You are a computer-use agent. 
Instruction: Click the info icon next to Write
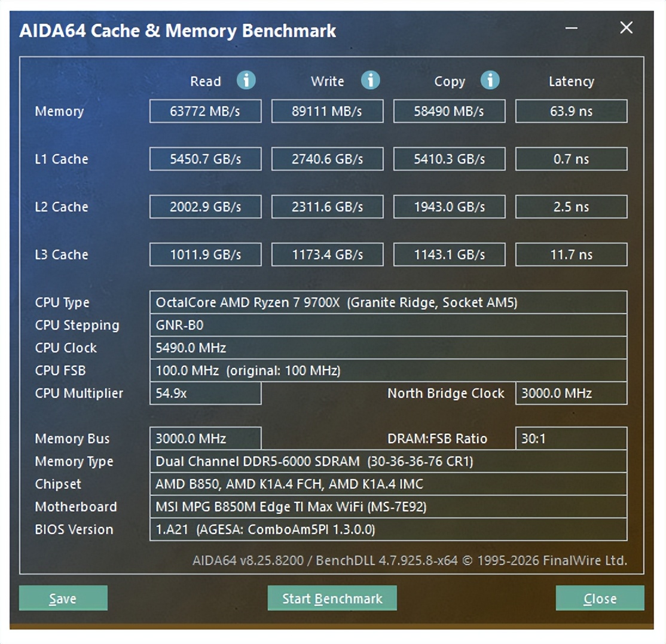pos(371,80)
